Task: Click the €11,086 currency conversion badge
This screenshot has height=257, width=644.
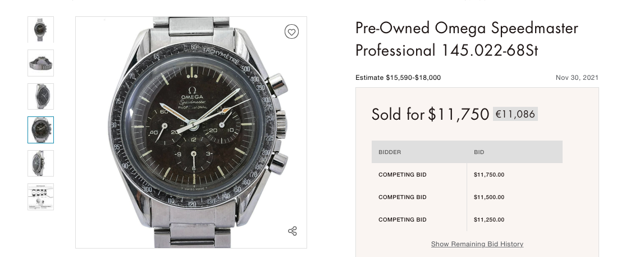Action: [x=515, y=114]
